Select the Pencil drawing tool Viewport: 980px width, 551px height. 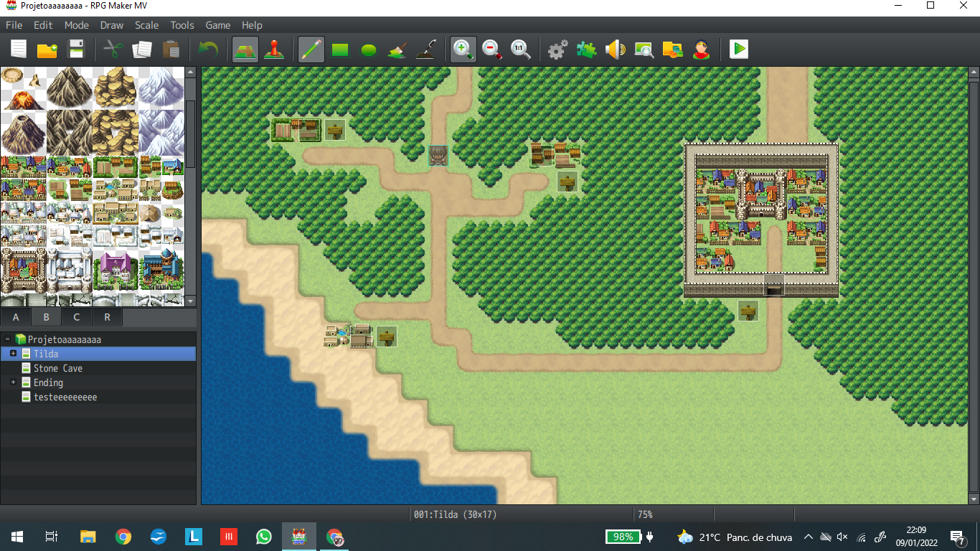coord(311,50)
